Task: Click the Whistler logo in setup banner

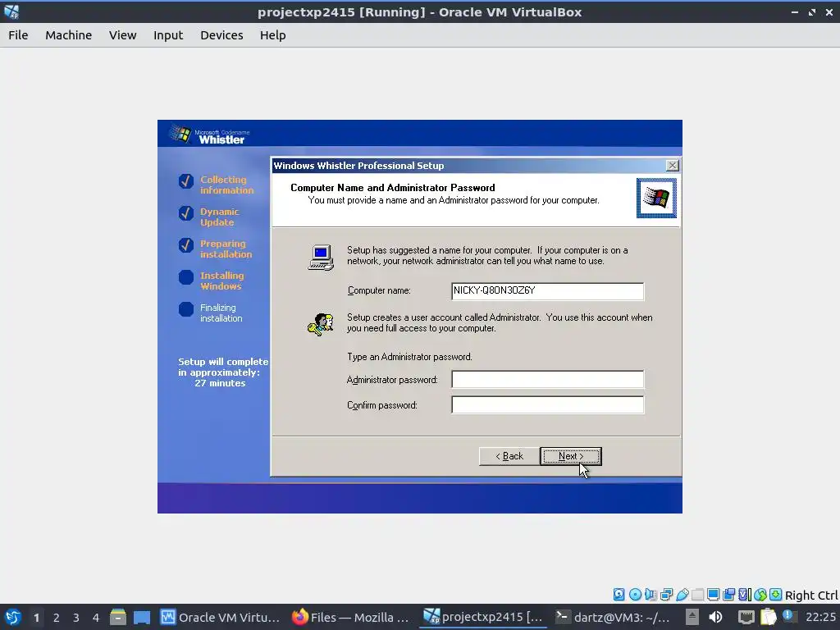Action: [x=208, y=135]
